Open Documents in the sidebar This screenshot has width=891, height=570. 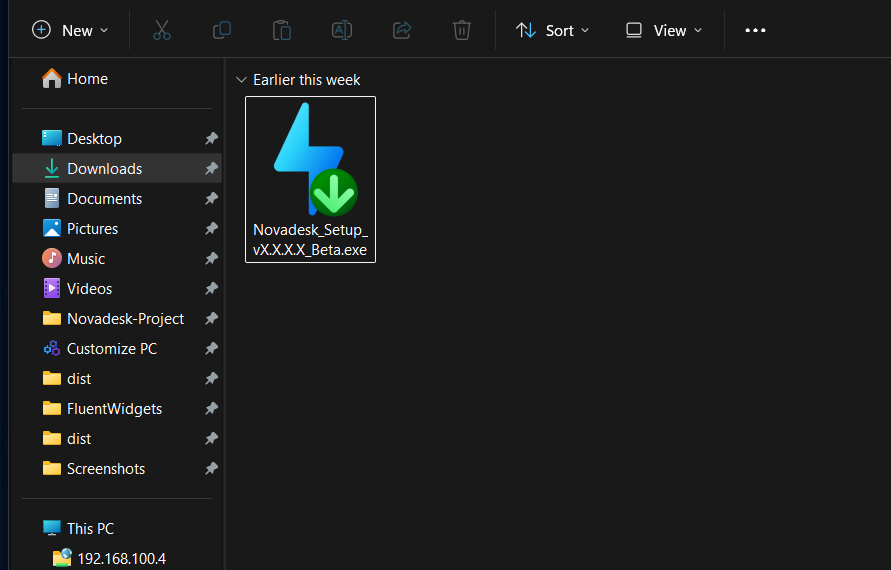117,198
